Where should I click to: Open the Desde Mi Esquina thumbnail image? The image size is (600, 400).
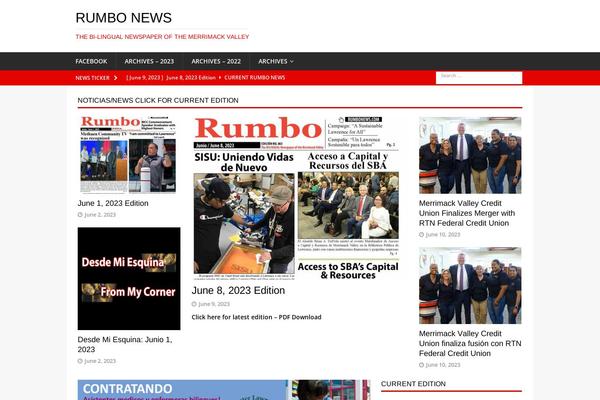pyautogui.click(x=129, y=279)
